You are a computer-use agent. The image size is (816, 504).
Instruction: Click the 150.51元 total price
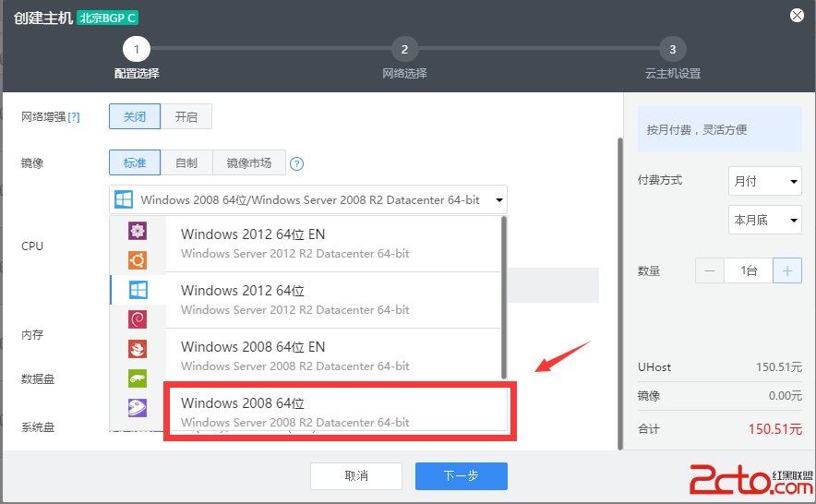click(x=774, y=429)
